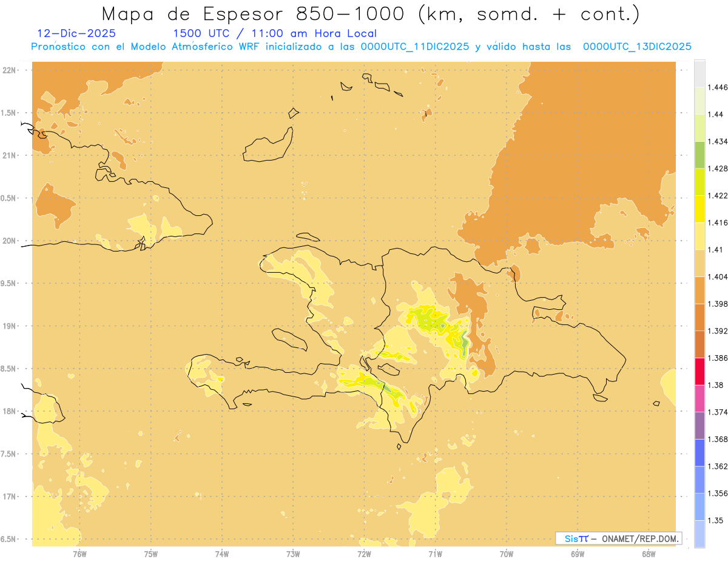728x562 pixels.
Task: Click the date label "12-Dic-2025"
Action: [x=76, y=33]
